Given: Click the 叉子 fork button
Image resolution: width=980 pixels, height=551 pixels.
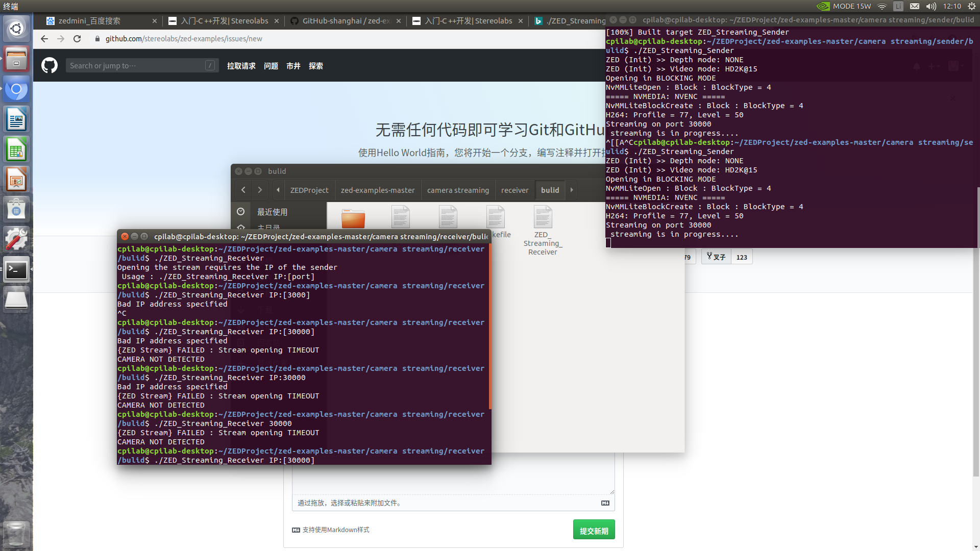Looking at the screenshot, I should point(716,257).
